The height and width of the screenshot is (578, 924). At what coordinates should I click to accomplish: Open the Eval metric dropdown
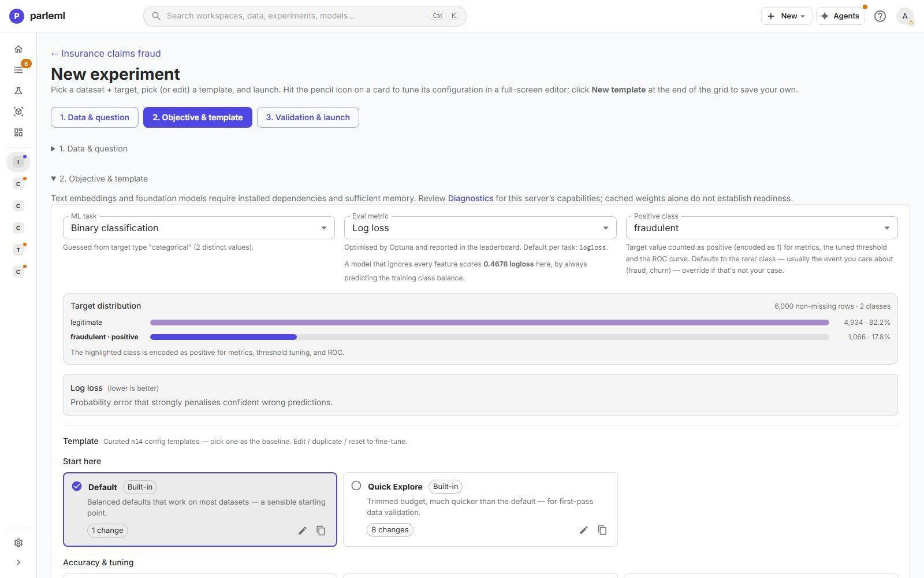pyautogui.click(x=480, y=228)
